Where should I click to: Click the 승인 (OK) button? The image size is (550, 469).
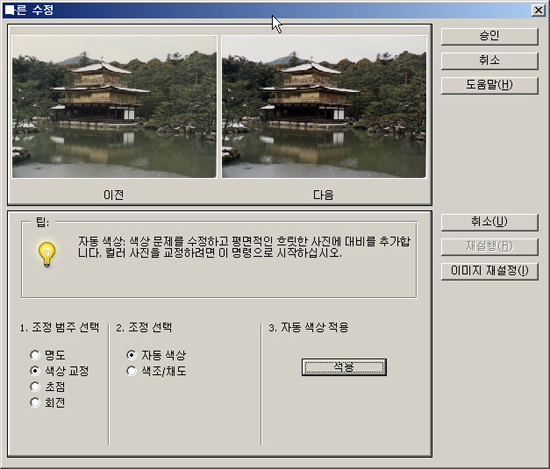(x=489, y=36)
